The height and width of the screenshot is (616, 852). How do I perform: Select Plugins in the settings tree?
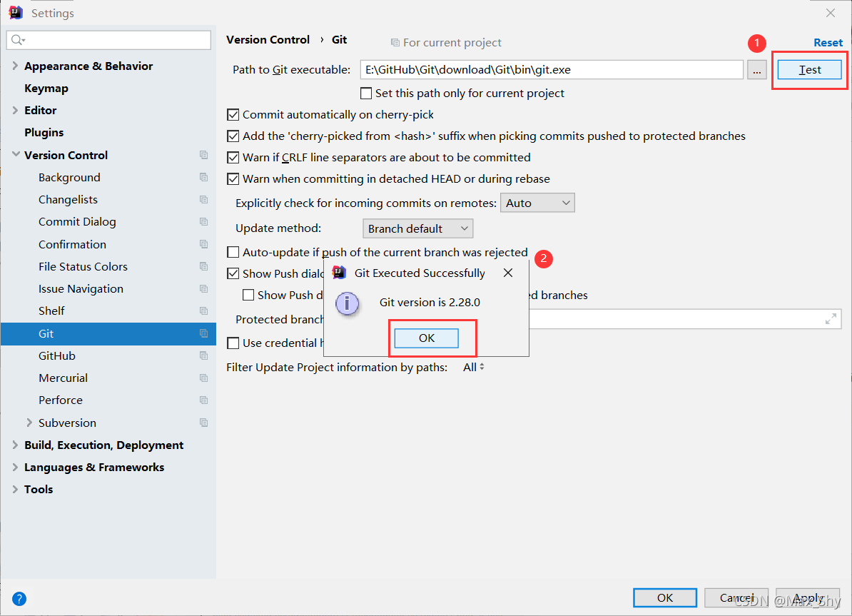[44, 133]
